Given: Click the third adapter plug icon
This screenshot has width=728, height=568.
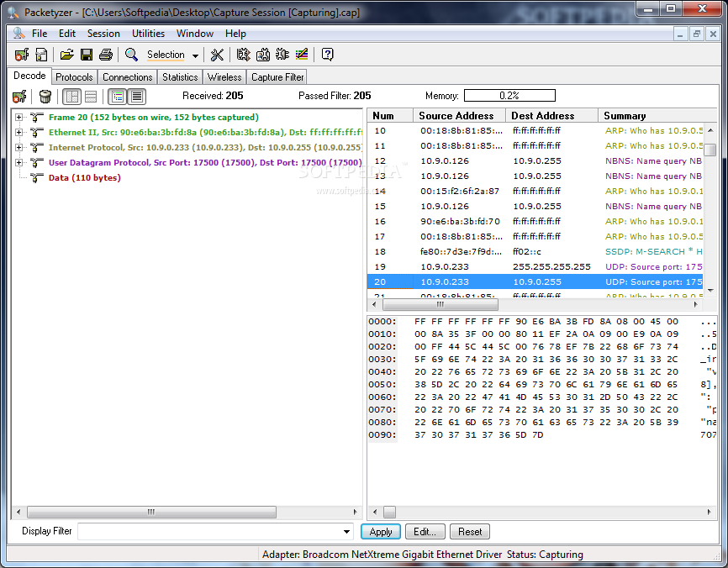Looking at the screenshot, I should click(282, 55).
